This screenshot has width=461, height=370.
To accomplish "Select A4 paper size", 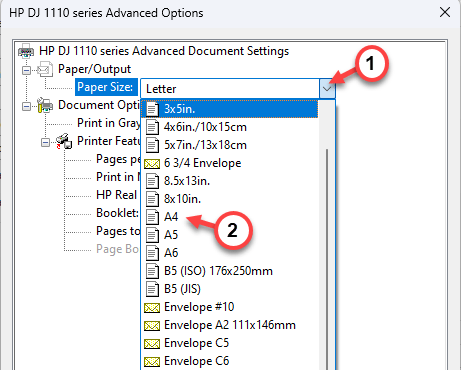I will [230, 217].
